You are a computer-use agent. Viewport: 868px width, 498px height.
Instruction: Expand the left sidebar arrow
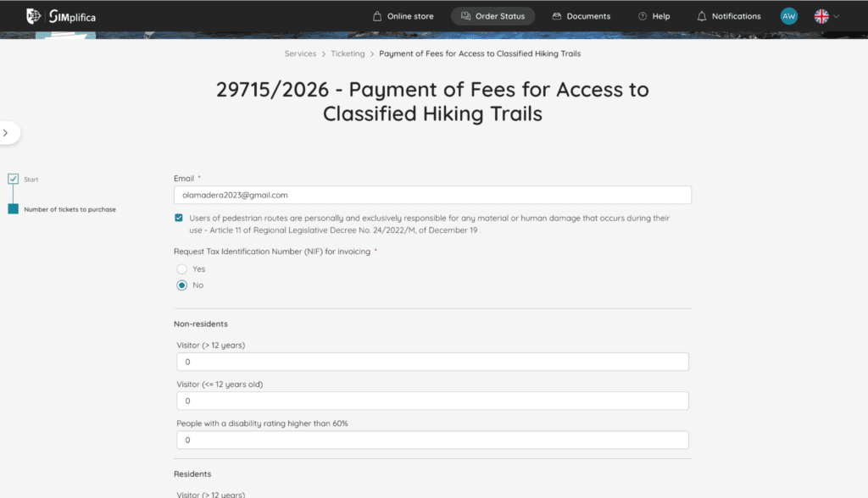click(x=6, y=133)
